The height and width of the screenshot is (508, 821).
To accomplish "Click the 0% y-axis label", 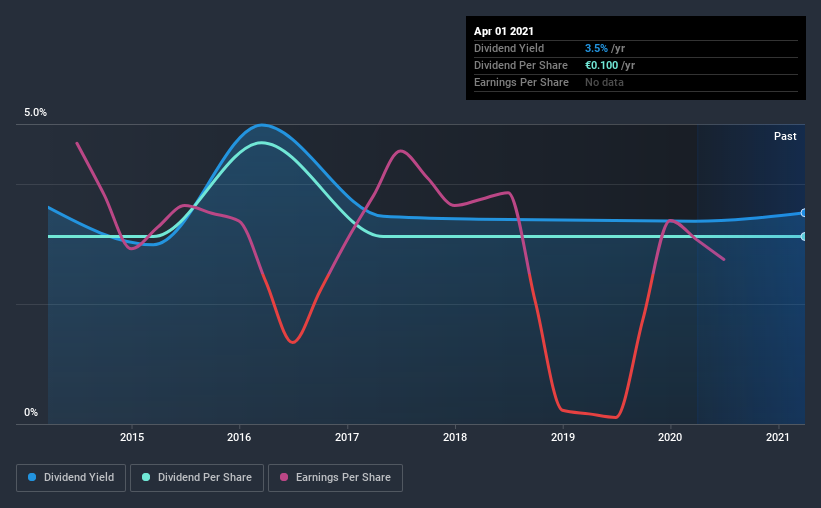I will 31,412.
